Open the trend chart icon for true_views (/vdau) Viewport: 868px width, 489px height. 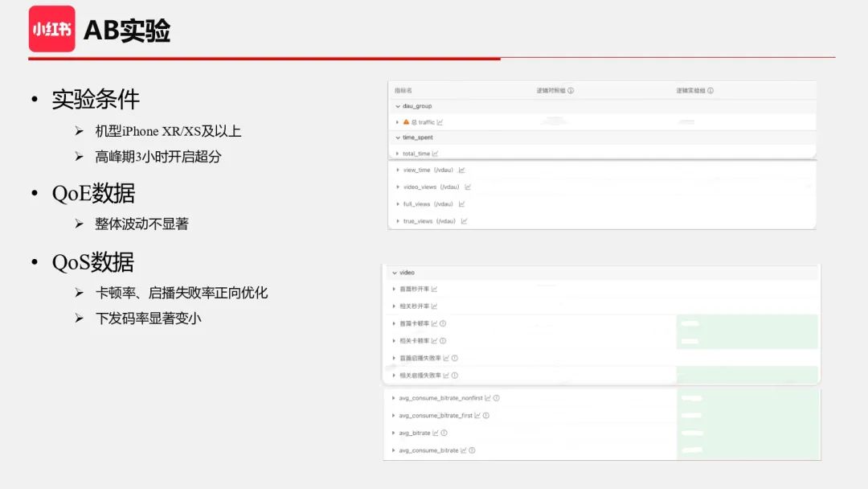click(464, 221)
